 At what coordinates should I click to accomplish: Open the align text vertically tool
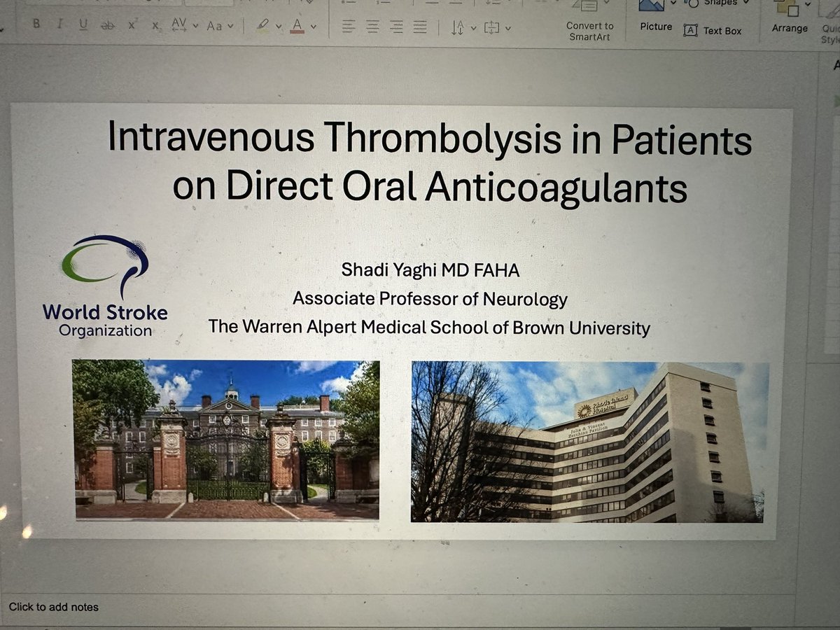(492, 28)
